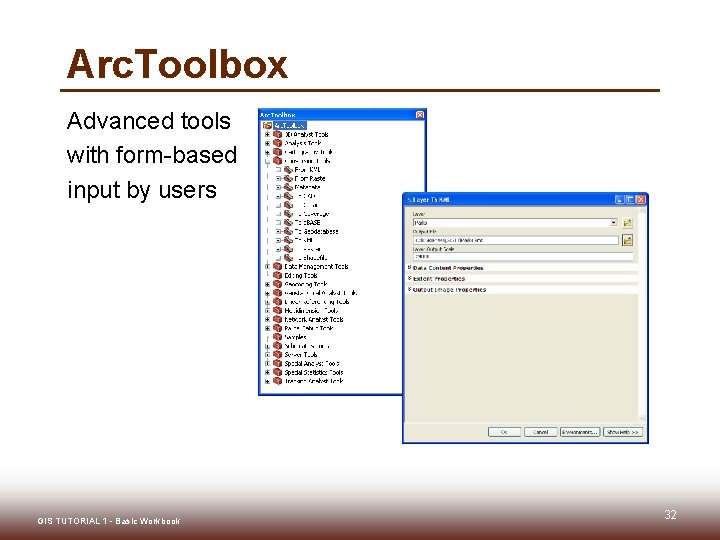This screenshot has width=720, height=540.
Task: Click the Samples toolbox icon
Action: tap(277, 337)
